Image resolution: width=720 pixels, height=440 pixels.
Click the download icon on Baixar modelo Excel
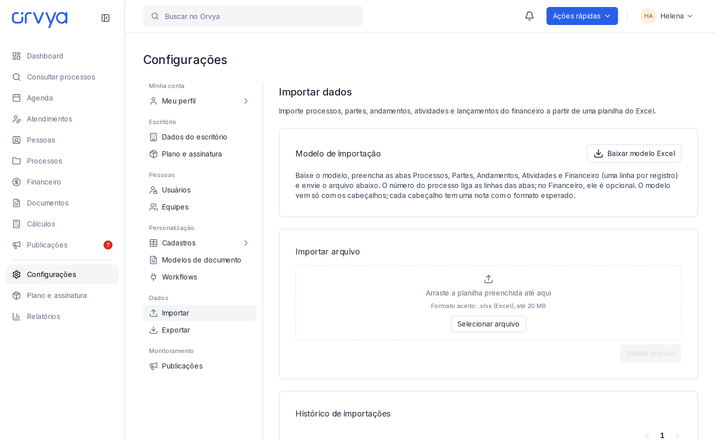(x=598, y=153)
